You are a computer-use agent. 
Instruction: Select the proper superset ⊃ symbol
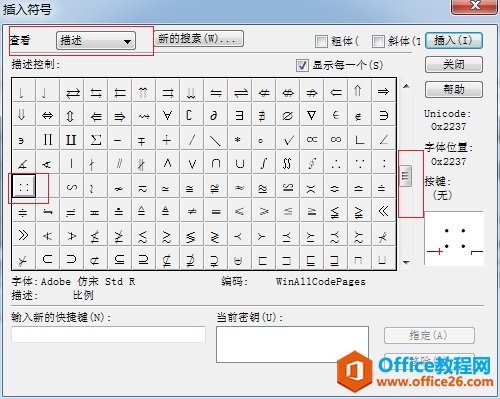(x=72, y=259)
